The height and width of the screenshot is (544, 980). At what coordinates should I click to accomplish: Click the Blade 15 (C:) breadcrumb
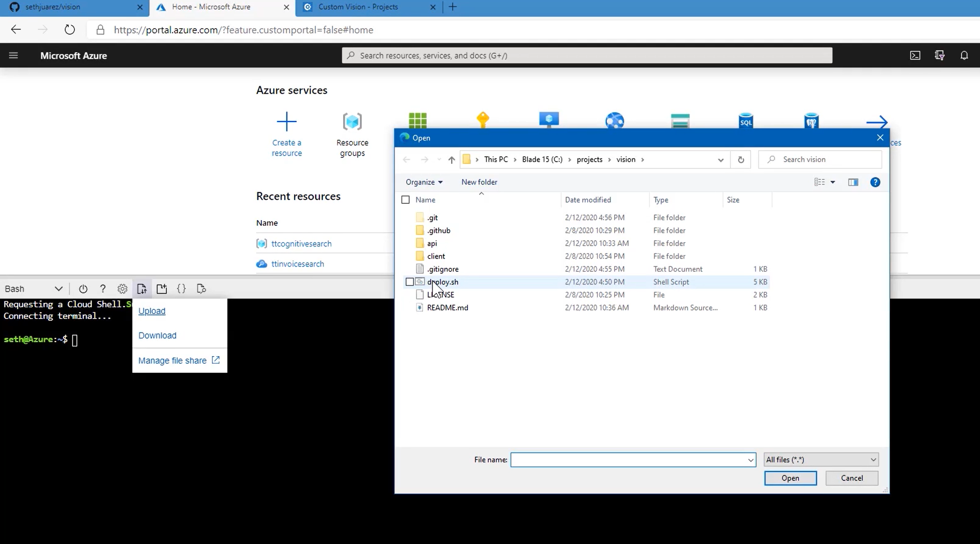point(542,159)
